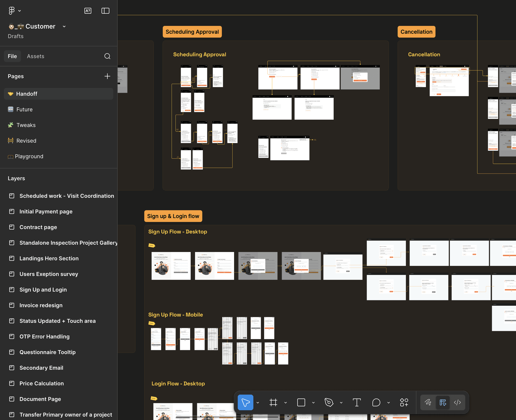Select the Comment tool
Viewport: 516px width, 420px height.
pyautogui.click(x=376, y=402)
